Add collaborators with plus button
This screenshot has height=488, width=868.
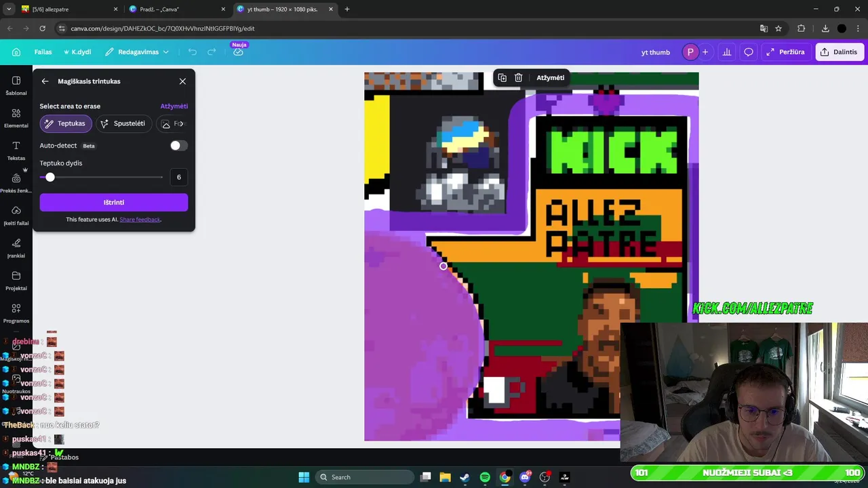(x=705, y=52)
